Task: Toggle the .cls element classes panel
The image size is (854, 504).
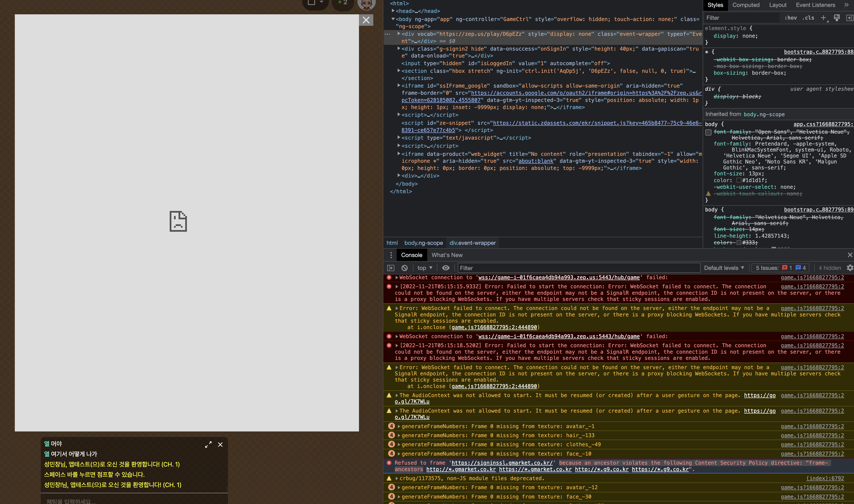Action: coord(808,18)
